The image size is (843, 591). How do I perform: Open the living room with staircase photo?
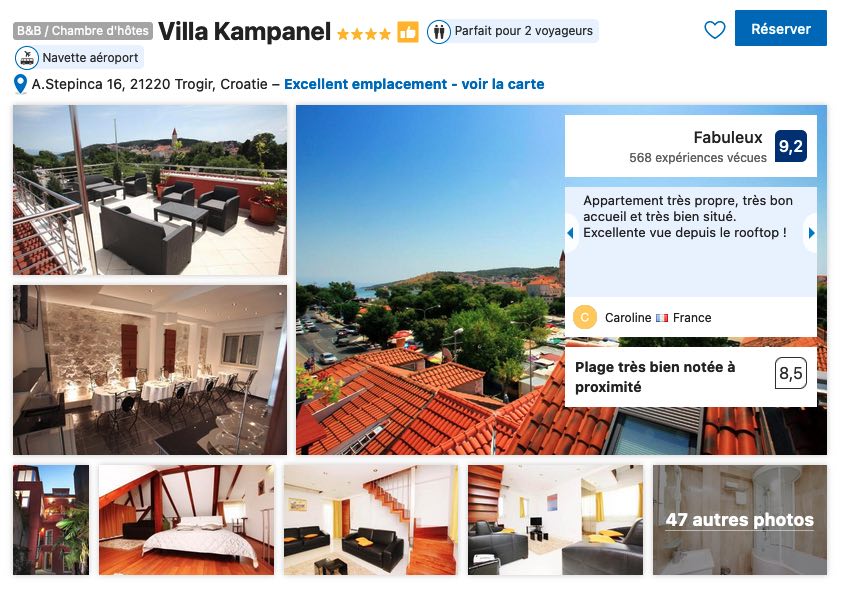pyautogui.click(x=370, y=520)
